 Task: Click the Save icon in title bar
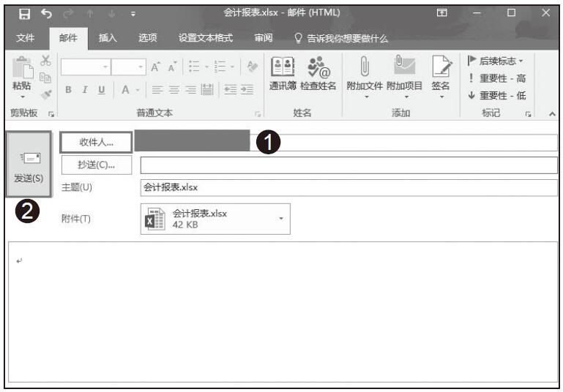(x=24, y=13)
